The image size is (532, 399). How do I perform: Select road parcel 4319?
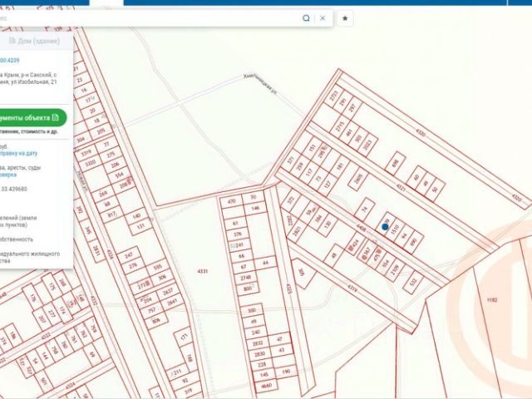pos(352,288)
